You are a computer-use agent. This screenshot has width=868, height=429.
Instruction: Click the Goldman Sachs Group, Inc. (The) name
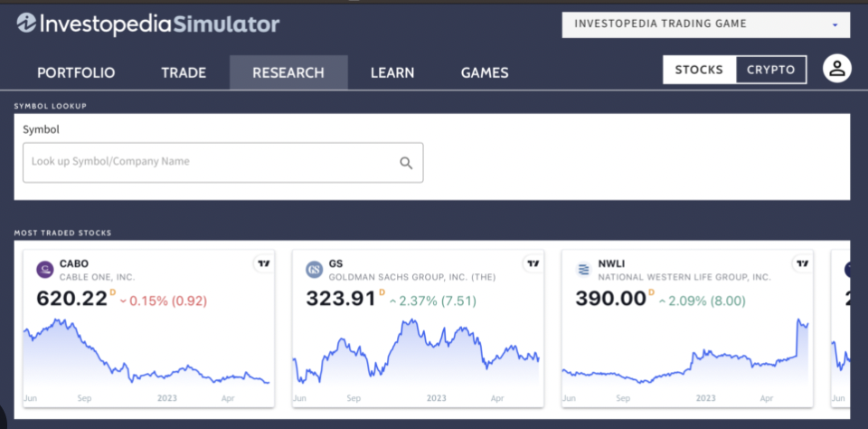(x=412, y=277)
